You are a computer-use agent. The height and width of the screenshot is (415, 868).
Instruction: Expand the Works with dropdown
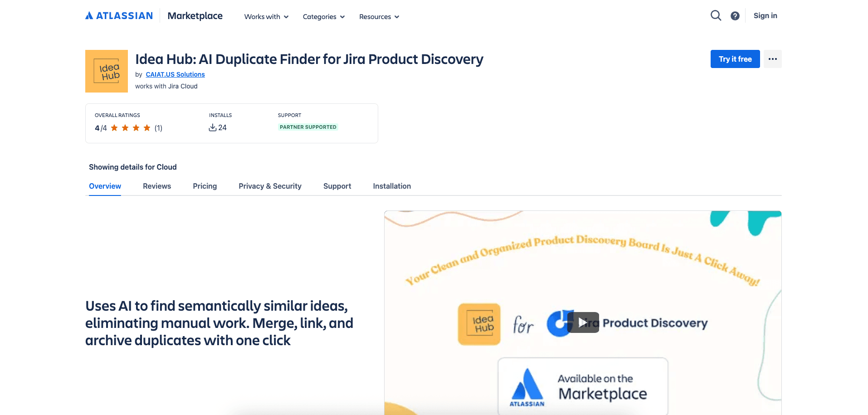(x=266, y=16)
